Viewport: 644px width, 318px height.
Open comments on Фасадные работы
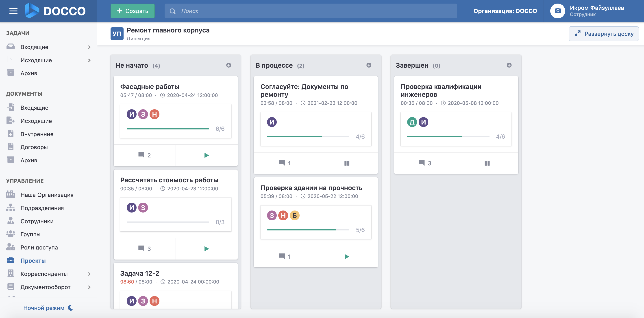coord(144,155)
